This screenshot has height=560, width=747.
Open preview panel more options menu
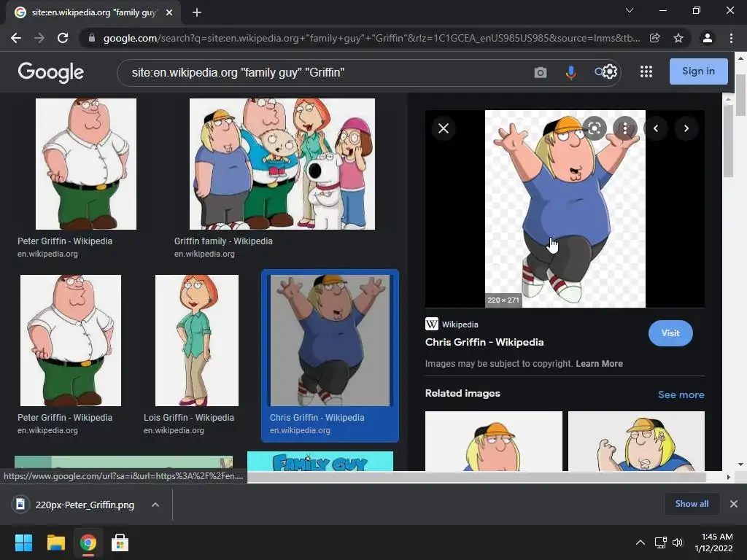(625, 128)
